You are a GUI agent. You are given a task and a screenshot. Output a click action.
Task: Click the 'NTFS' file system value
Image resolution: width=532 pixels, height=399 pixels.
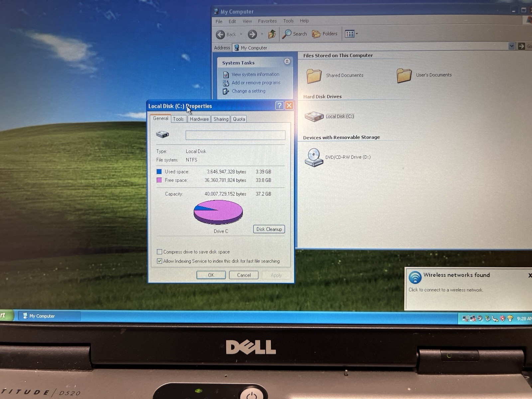tap(192, 160)
